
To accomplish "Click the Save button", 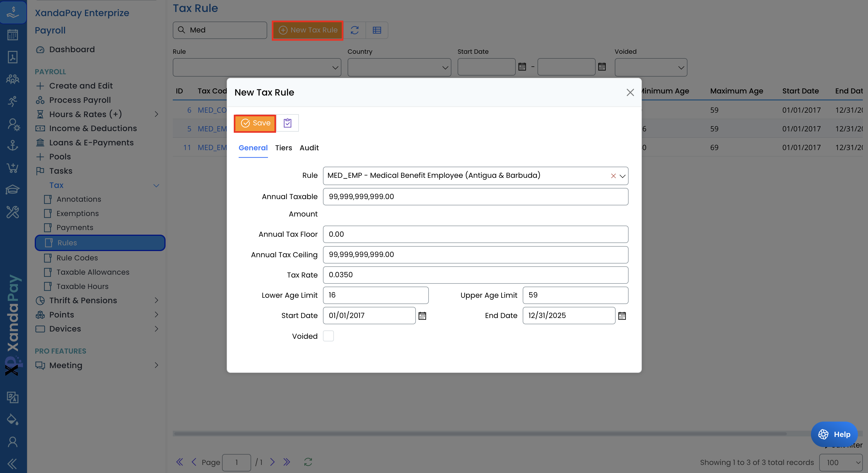I will click(x=255, y=123).
